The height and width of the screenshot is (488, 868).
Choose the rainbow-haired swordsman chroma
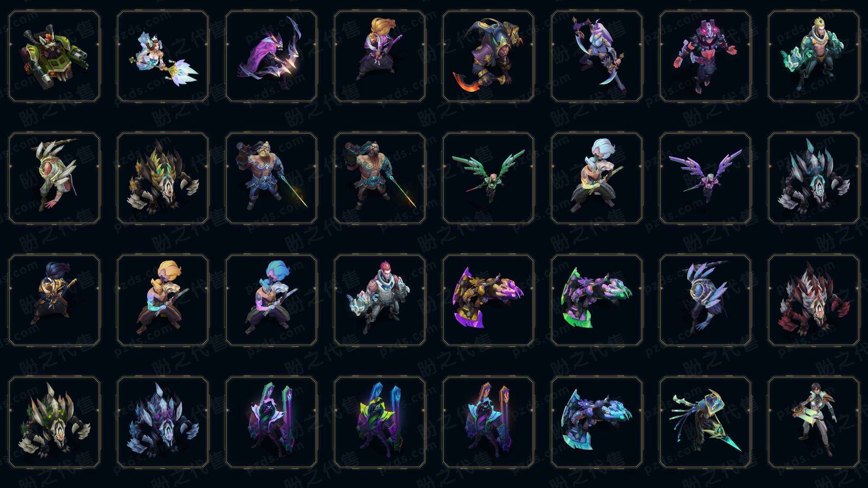271,300
